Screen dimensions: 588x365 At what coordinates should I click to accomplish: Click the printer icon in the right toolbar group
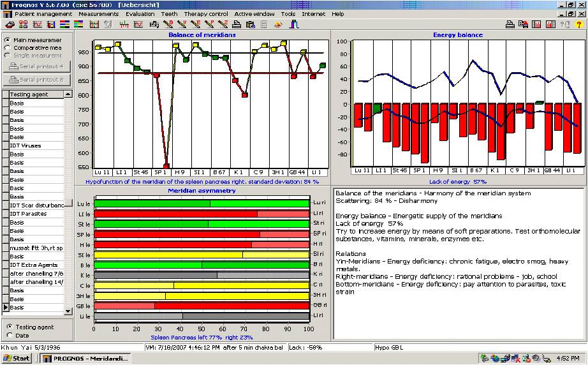tap(510, 25)
